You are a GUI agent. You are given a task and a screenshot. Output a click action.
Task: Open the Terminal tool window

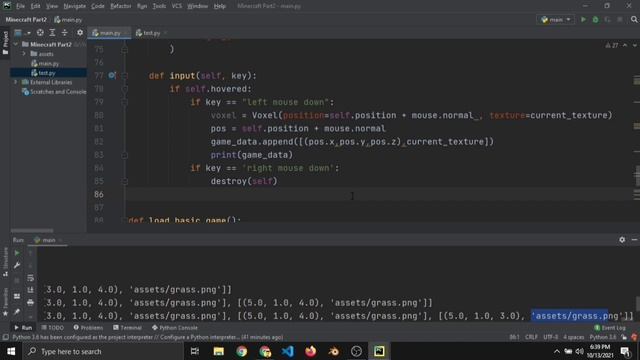pyautogui.click(x=127, y=328)
